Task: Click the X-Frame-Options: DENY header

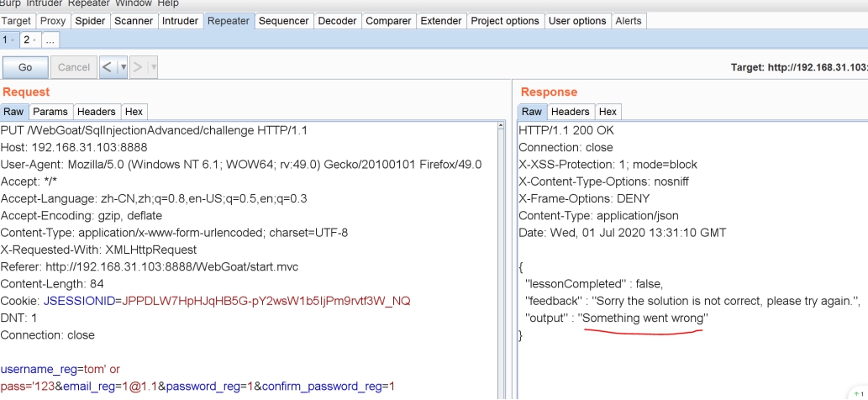Action: coord(585,198)
